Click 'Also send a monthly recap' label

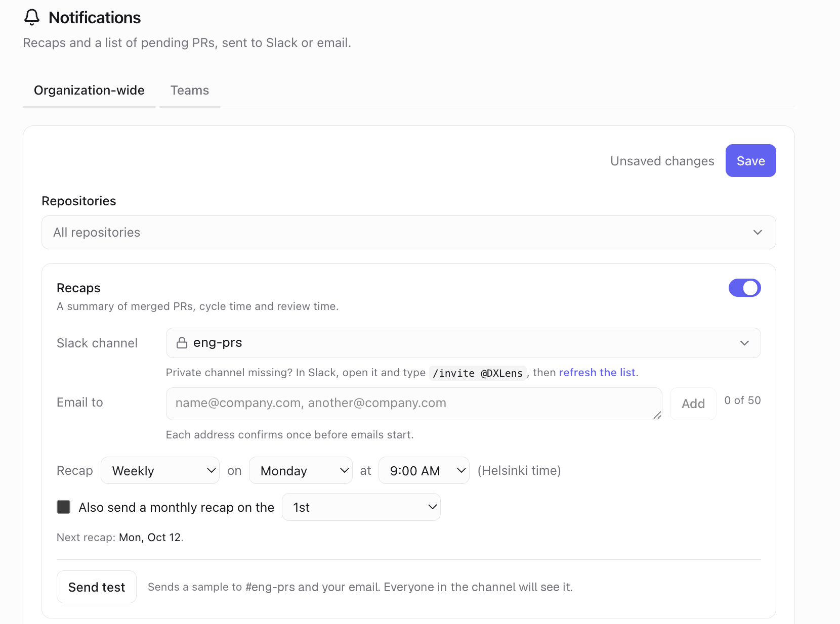(177, 507)
